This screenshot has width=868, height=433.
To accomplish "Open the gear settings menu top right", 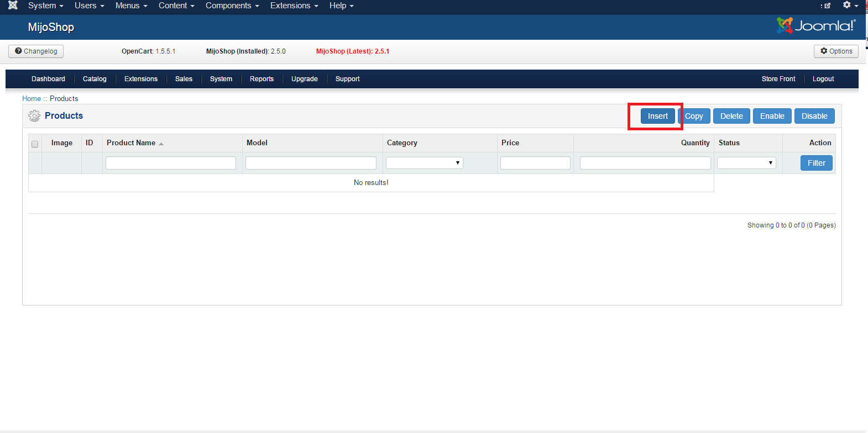I will coord(850,6).
